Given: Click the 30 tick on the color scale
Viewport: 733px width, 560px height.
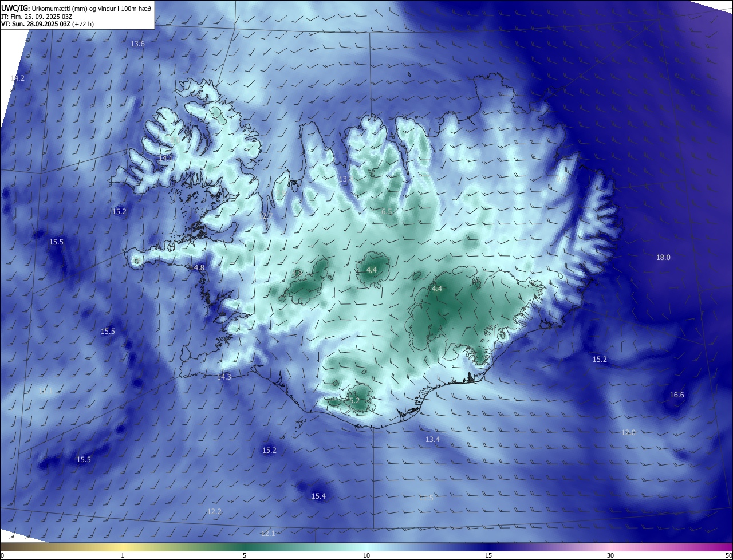Looking at the screenshot, I should 610,555.
